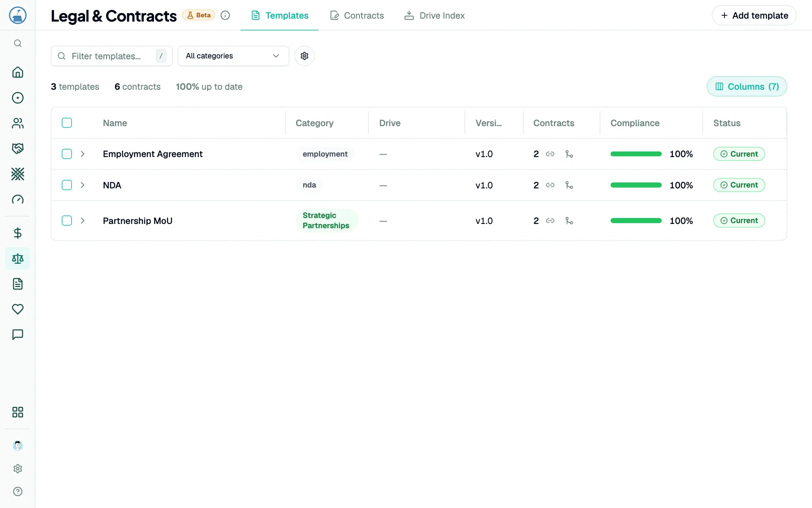812x508 pixels.
Task: Click branch icon in NDA row
Action: [x=569, y=185]
